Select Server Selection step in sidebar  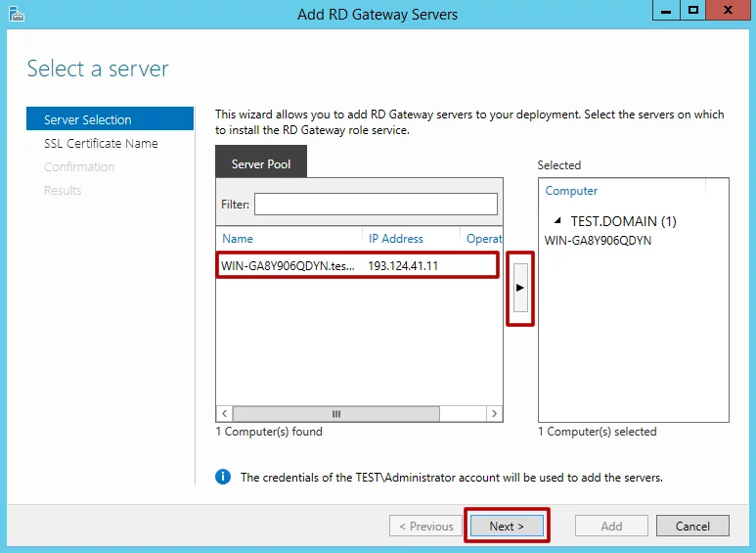[110, 119]
